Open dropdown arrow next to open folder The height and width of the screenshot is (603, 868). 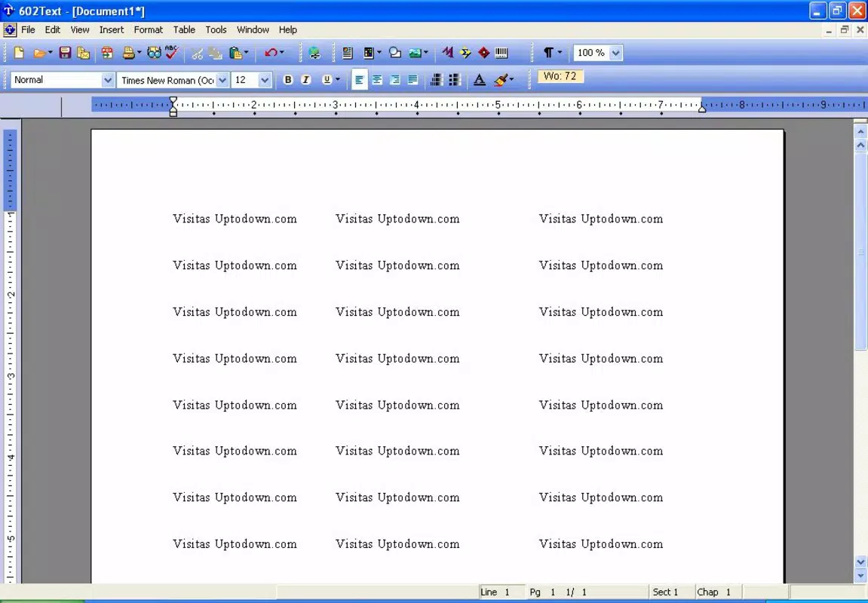tap(51, 53)
